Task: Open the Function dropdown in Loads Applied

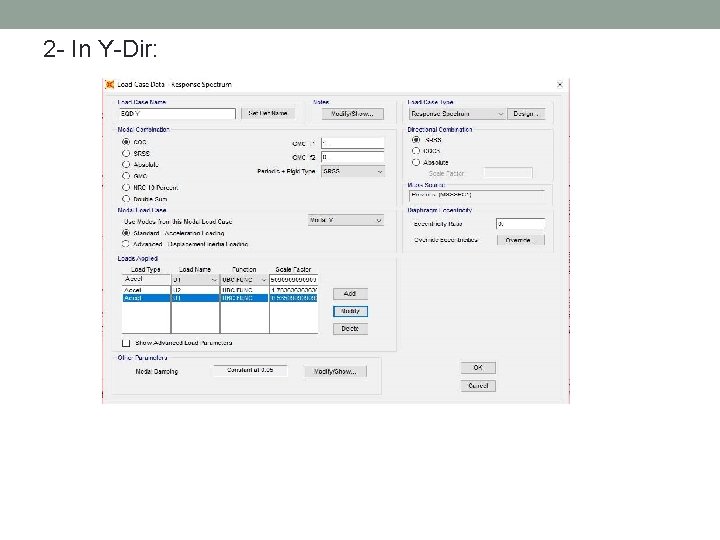Action: pyautogui.click(x=244, y=280)
